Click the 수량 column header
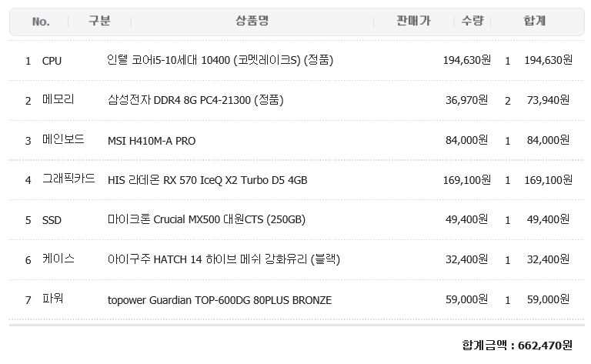Viewport: 591px width, 364px height. 472,21
